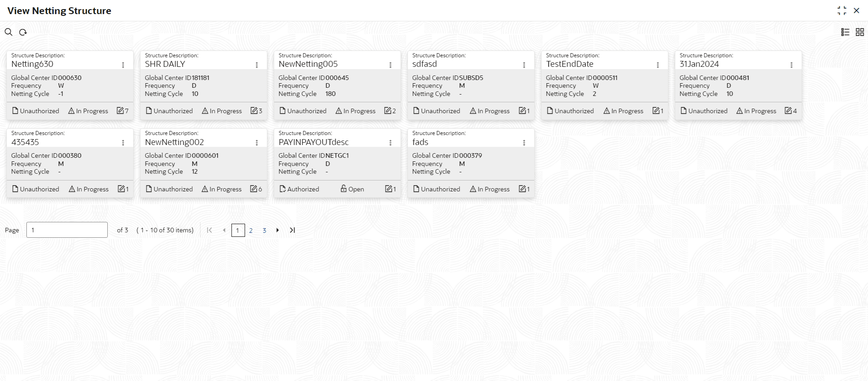The height and width of the screenshot is (381, 868).
Task: Click the refresh icon
Action: point(23,32)
